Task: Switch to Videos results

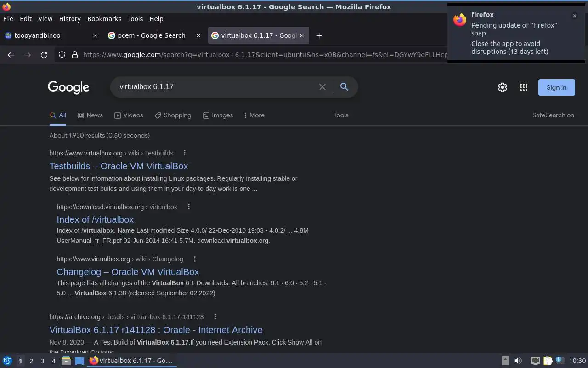Action: tap(129, 115)
